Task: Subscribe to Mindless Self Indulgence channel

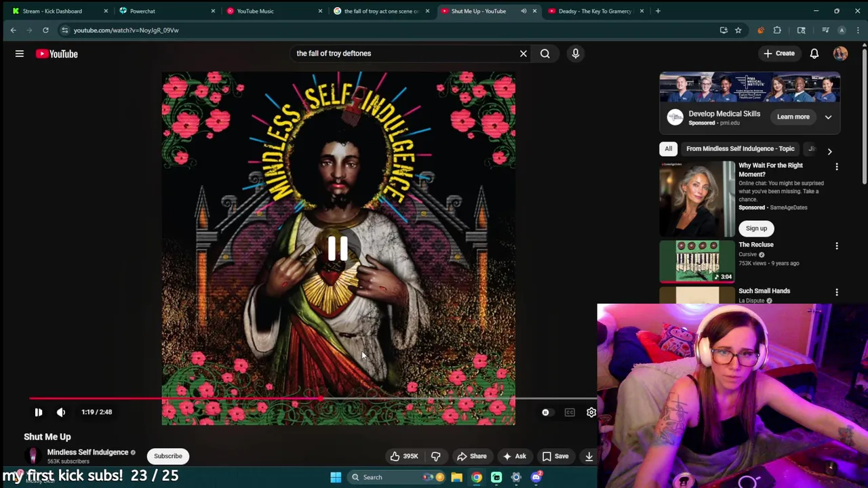Action: click(168, 456)
